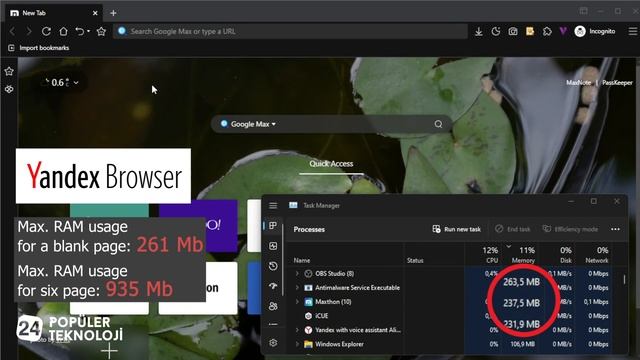
Task: Open dropdown arrow beside undo icon
Action: 89,31
